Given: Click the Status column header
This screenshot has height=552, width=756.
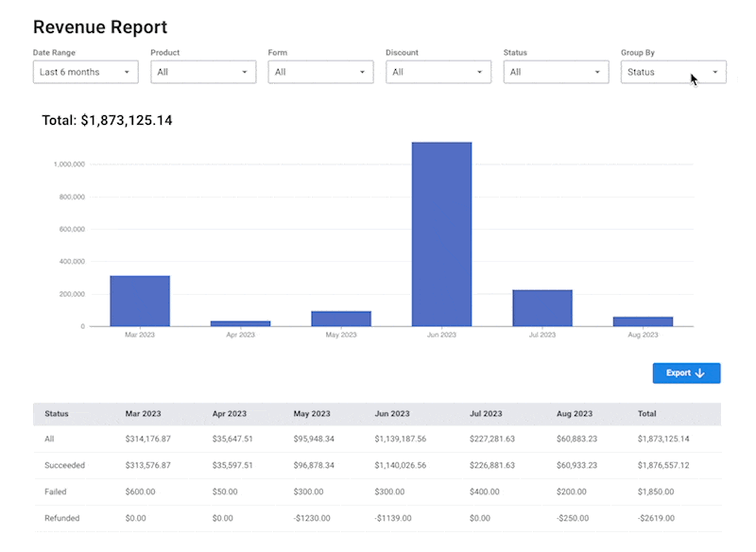Looking at the screenshot, I should coord(57,414).
